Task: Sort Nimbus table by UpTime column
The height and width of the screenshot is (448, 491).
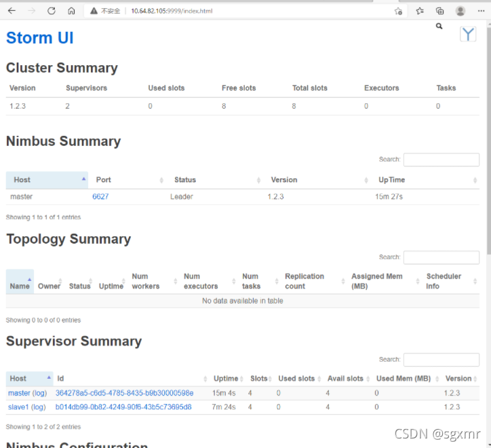Action: [x=425, y=180]
